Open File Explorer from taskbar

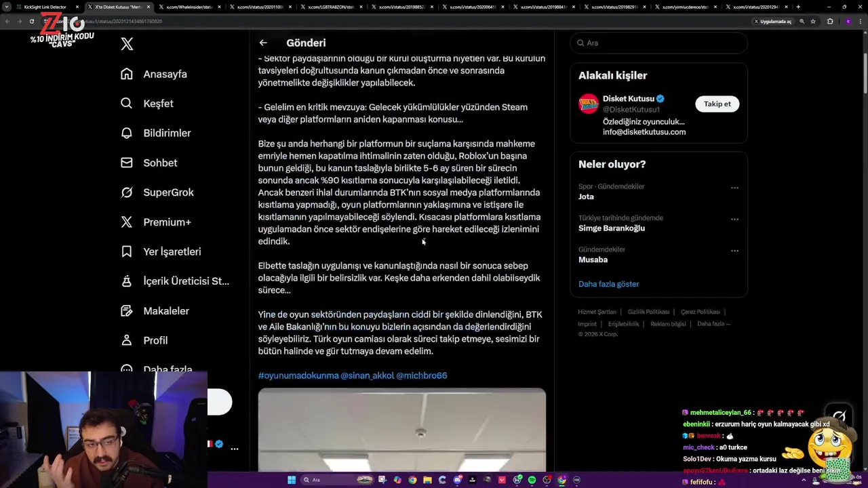(x=427, y=480)
